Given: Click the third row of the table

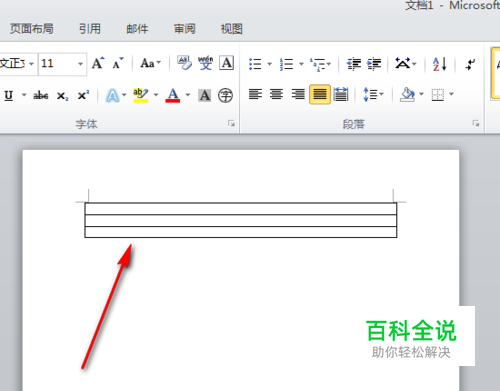Looking at the screenshot, I should (x=241, y=232).
